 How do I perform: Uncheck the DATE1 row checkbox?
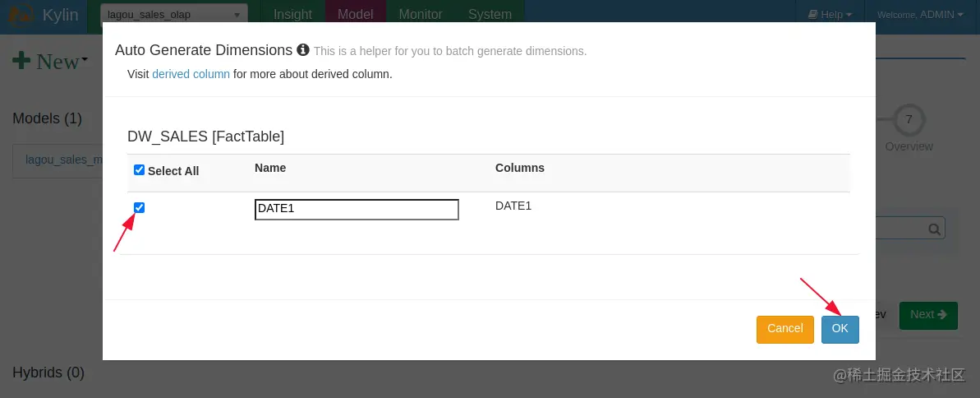[140, 208]
